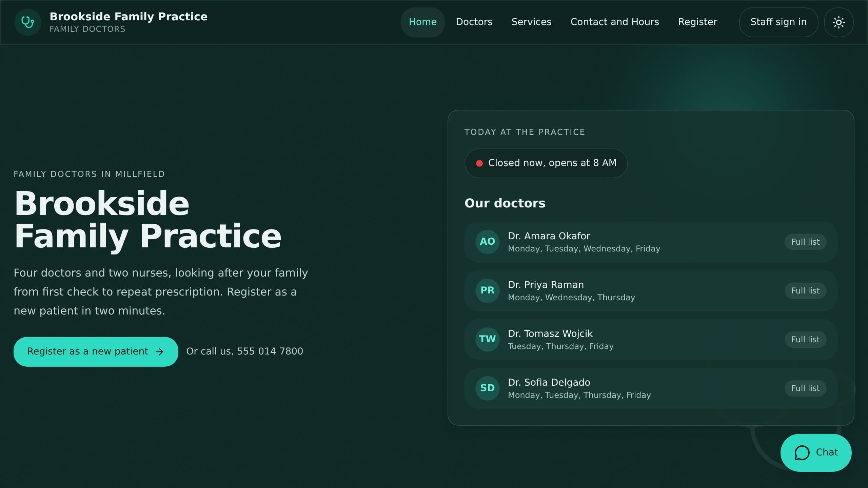Select the Dr. Amara Okafor name
The height and width of the screenshot is (488, 868).
coord(549,236)
